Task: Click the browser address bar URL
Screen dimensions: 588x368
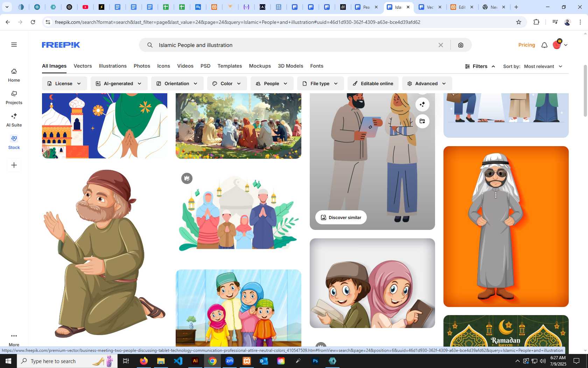Action: (238, 22)
